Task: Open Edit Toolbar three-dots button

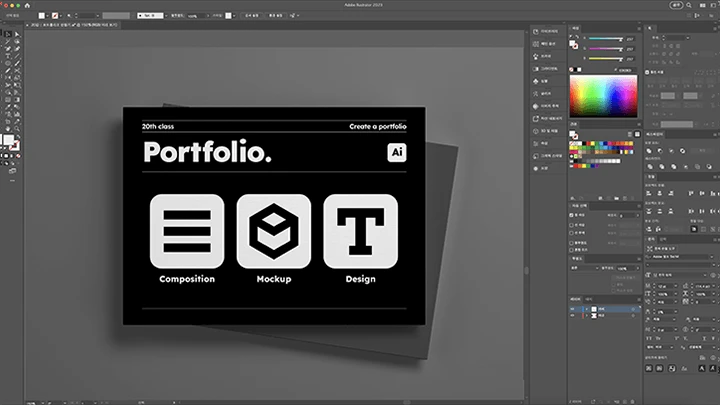Action: tap(12, 180)
